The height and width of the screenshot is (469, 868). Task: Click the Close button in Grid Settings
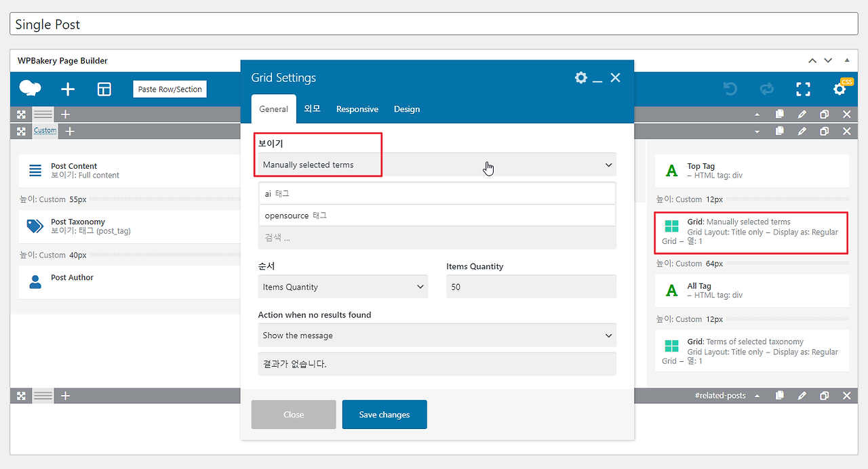click(294, 414)
